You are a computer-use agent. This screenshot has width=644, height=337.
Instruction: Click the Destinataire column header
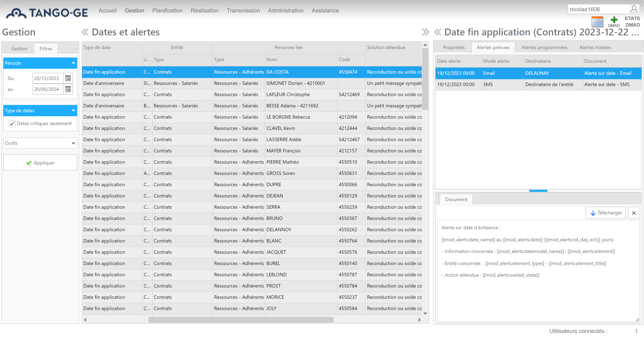point(553,61)
